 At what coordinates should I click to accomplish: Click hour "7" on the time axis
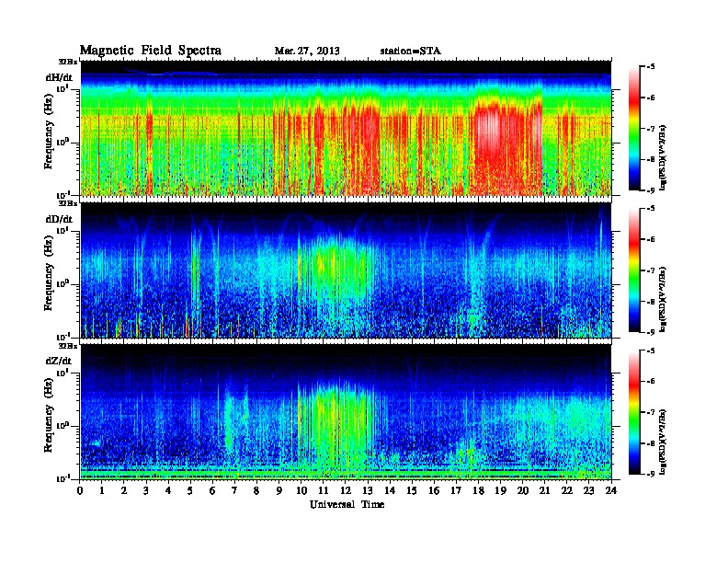click(x=235, y=490)
